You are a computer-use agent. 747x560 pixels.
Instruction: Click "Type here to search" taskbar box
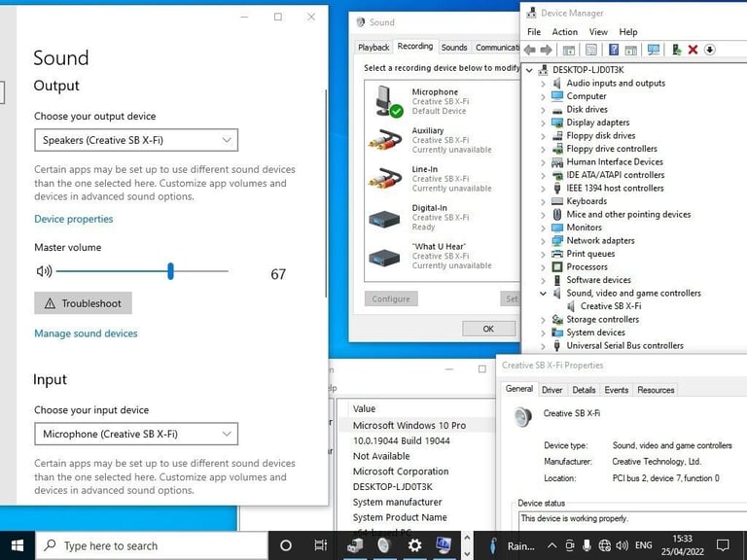pyautogui.click(x=152, y=545)
